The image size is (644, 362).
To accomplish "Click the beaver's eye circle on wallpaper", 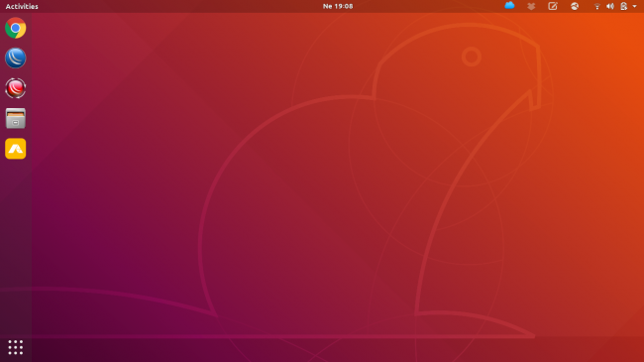I will click(471, 57).
